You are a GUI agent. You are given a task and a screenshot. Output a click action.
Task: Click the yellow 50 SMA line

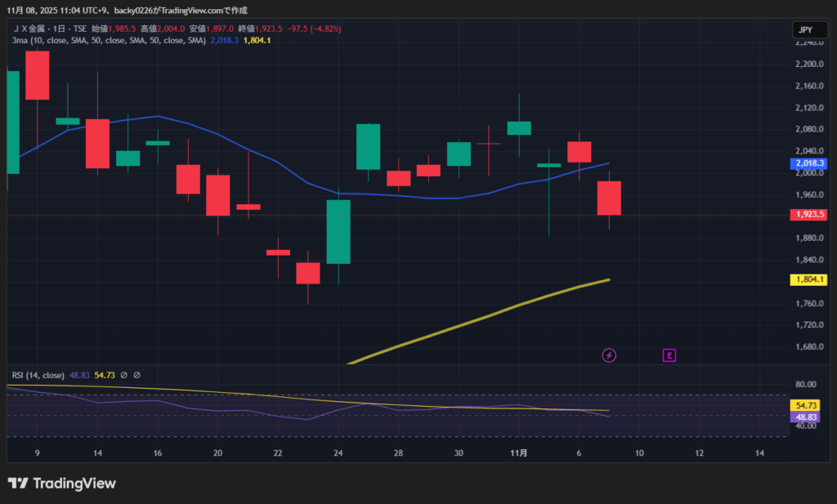pyautogui.click(x=490, y=316)
